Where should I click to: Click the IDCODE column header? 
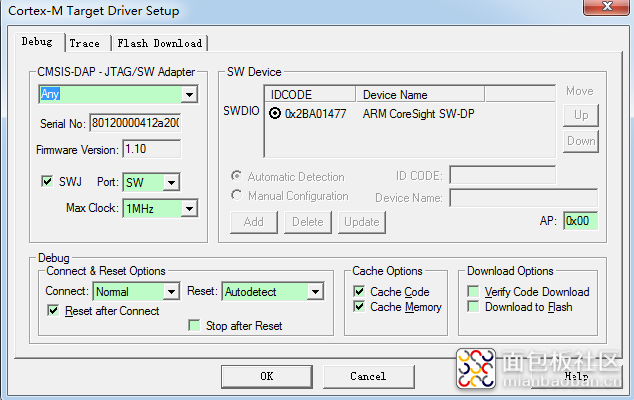(310, 94)
